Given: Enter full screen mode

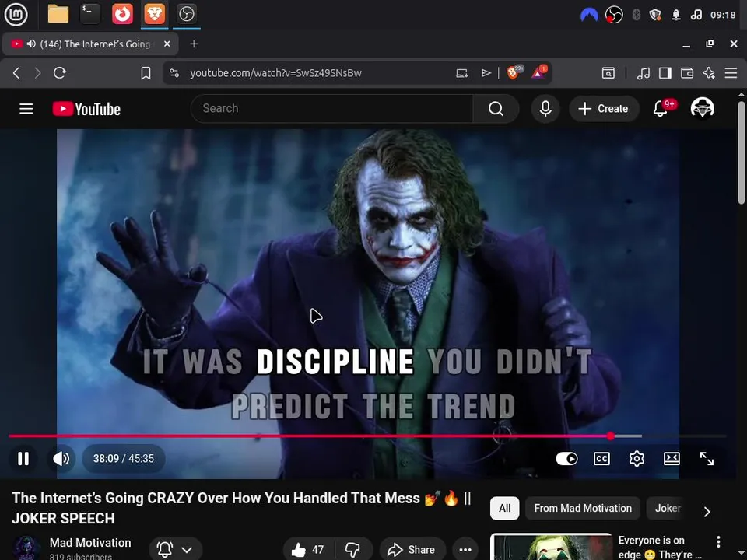Looking at the screenshot, I should 707,459.
